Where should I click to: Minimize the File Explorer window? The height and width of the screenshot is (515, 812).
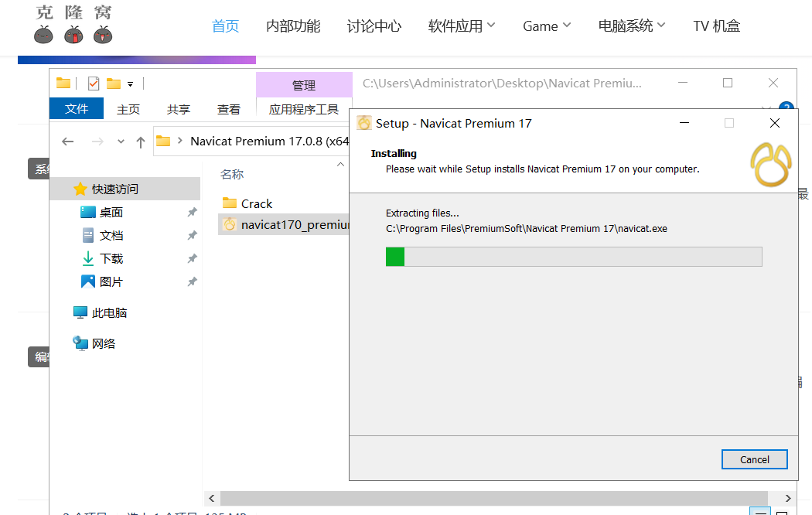(x=683, y=83)
